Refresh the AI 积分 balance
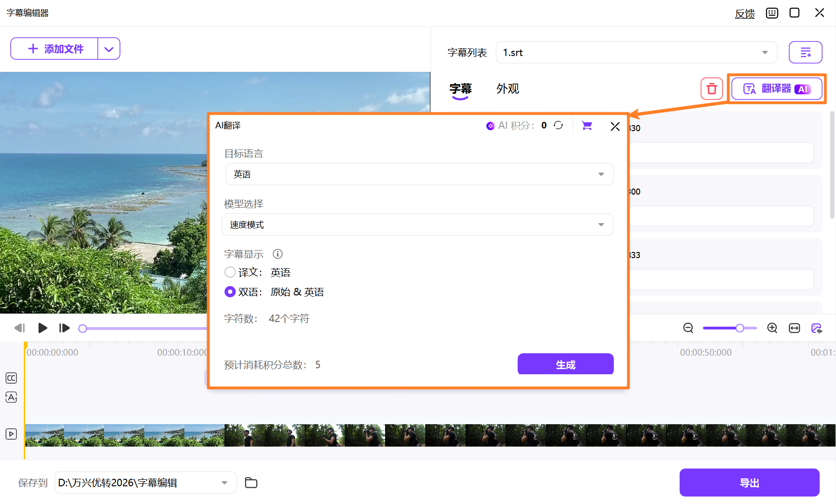836x504 pixels. [x=559, y=125]
